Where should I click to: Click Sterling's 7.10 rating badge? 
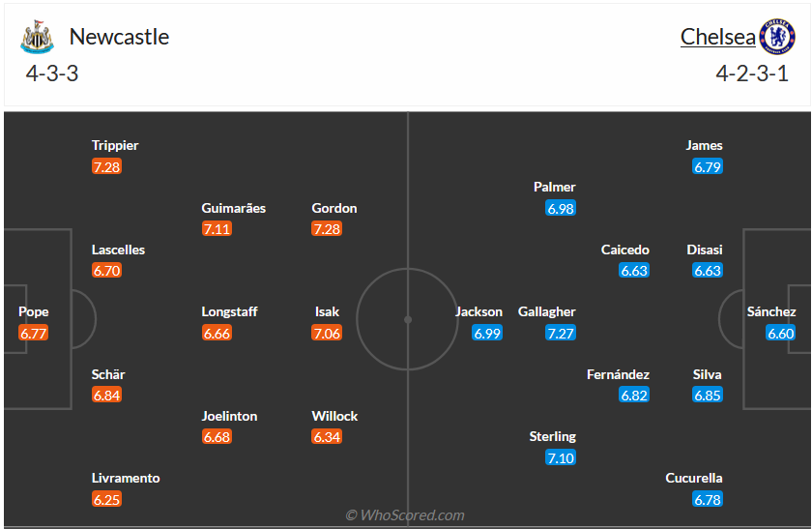561,457
